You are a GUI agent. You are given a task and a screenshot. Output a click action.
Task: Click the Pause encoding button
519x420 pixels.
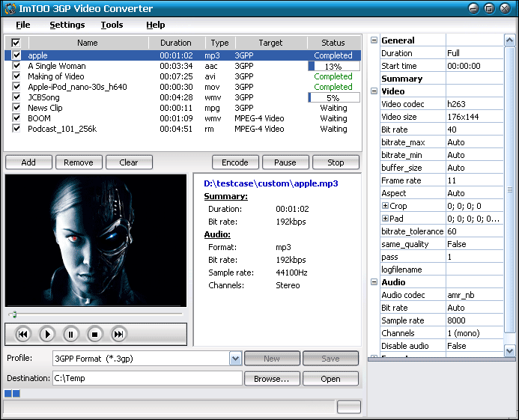(285, 162)
